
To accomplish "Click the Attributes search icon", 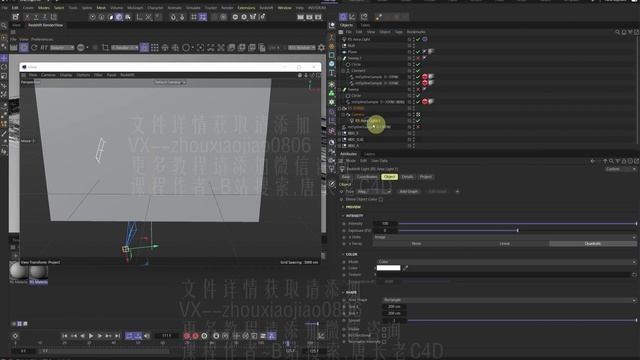I will point(611,161).
